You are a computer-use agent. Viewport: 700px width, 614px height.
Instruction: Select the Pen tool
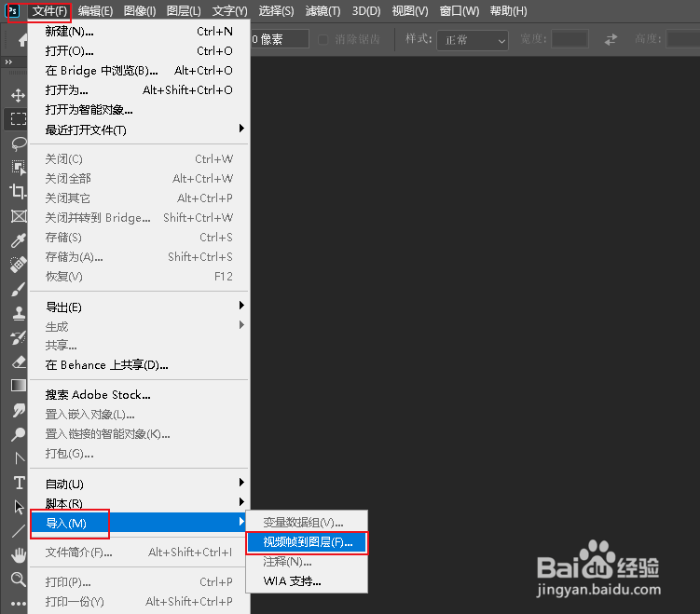click(x=19, y=457)
